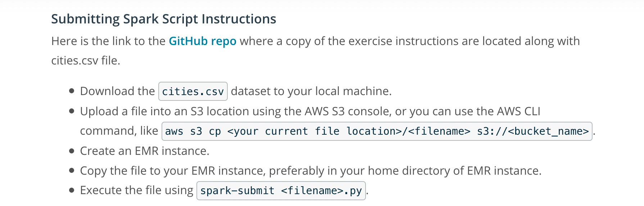
Task: Click the "AWS CLI" text in upload step
Action: (x=518, y=111)
